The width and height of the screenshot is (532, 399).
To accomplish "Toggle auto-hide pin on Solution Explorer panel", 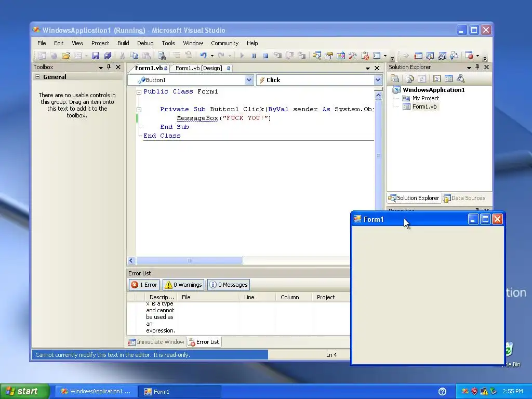I will click(x=477, y=67).
